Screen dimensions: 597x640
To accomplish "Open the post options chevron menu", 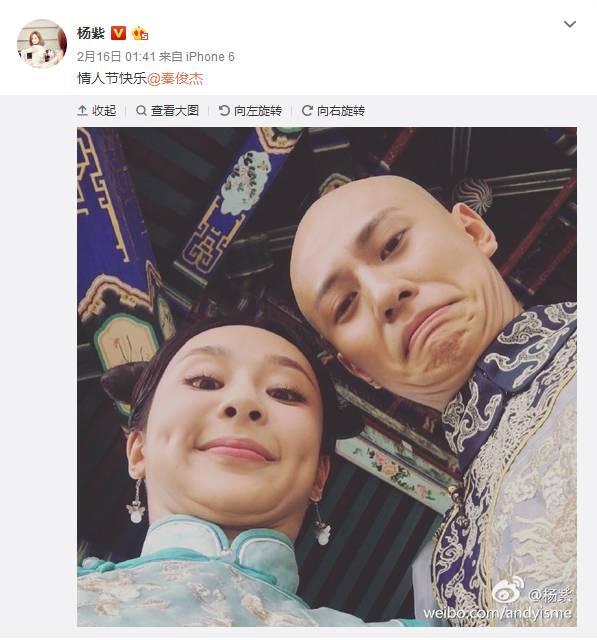I will pyautogui.click(x=570, y=24).
